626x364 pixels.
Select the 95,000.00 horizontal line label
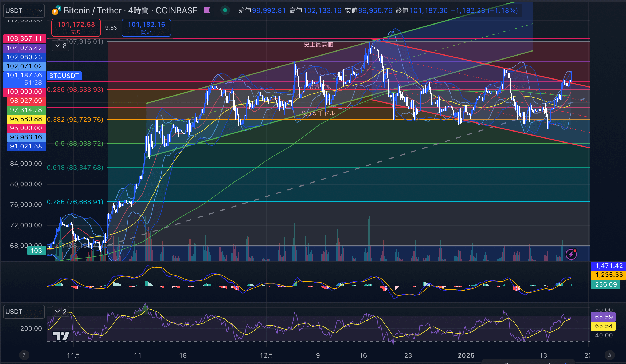26,128
